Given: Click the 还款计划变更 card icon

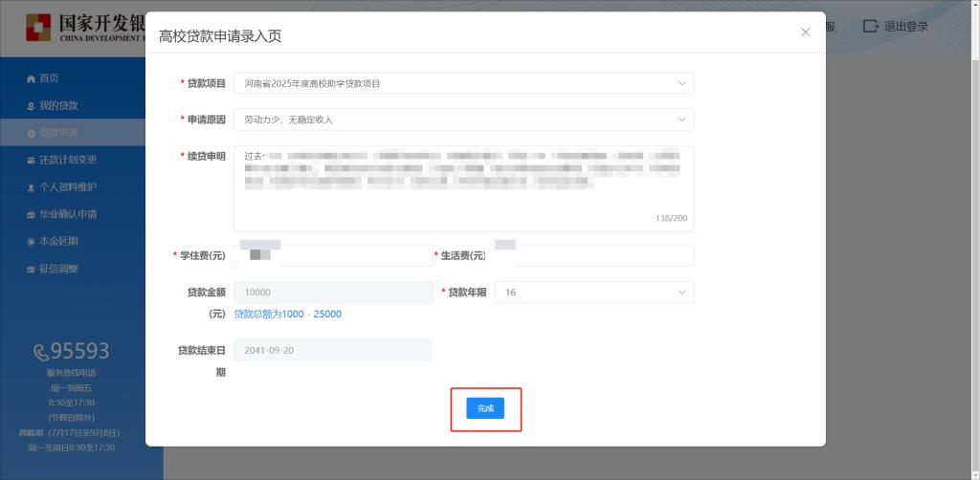Looking at the screenshot, I should tap(31, 160).
